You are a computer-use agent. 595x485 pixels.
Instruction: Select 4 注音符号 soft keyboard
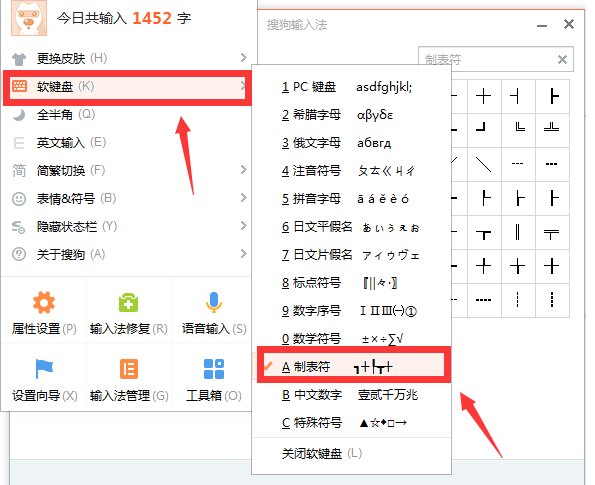[x=351, y=171]
